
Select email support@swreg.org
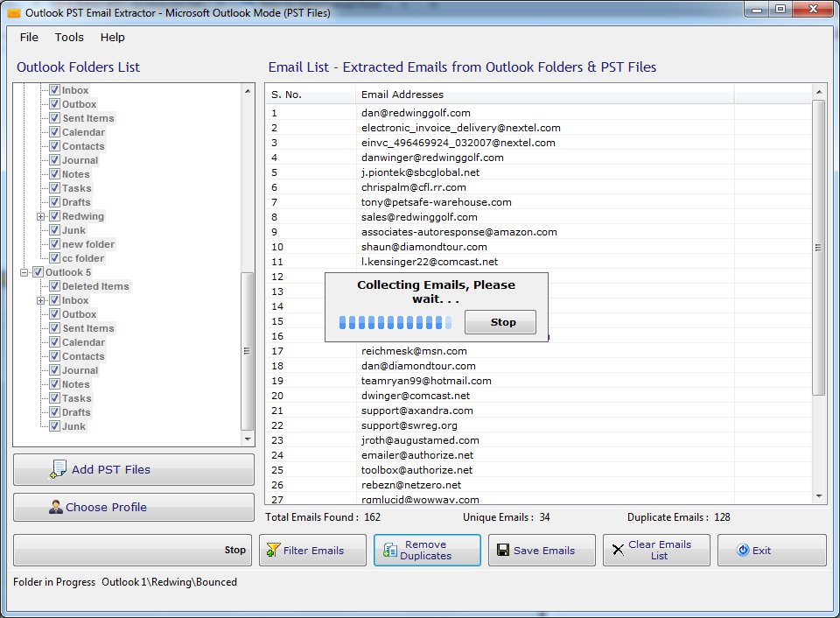409,425
